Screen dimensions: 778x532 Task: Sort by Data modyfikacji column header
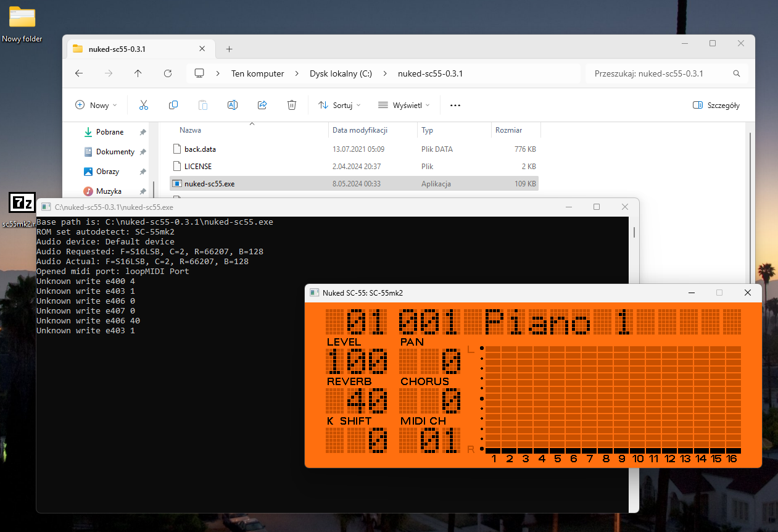point(360,130)
